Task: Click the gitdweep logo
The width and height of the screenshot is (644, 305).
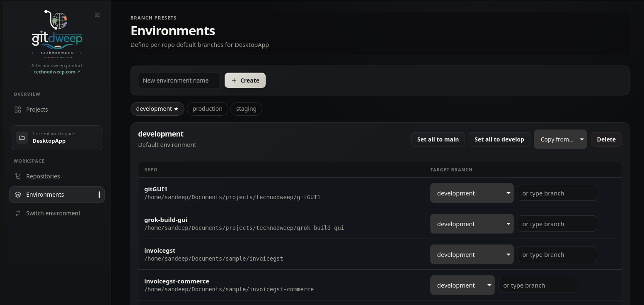Action: [x=57, y=34]
